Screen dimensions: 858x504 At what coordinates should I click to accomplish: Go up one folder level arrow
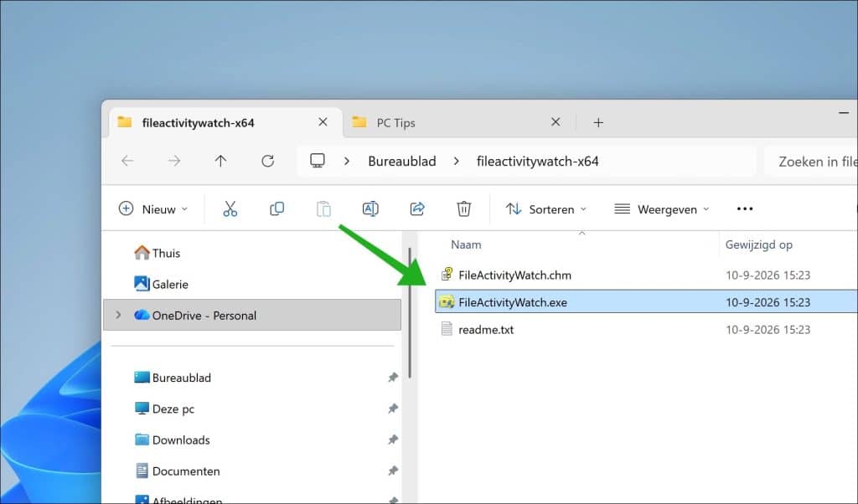pos(220,161)
